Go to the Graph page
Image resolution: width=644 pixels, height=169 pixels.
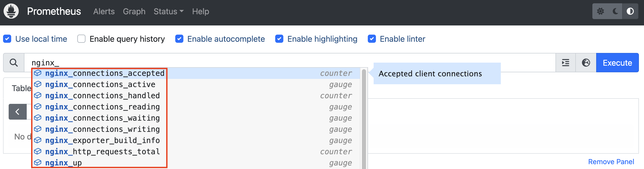click(134, 11)
